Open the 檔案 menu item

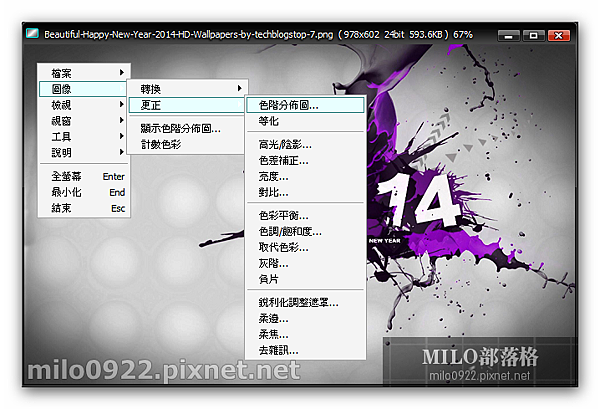[84, 73]
